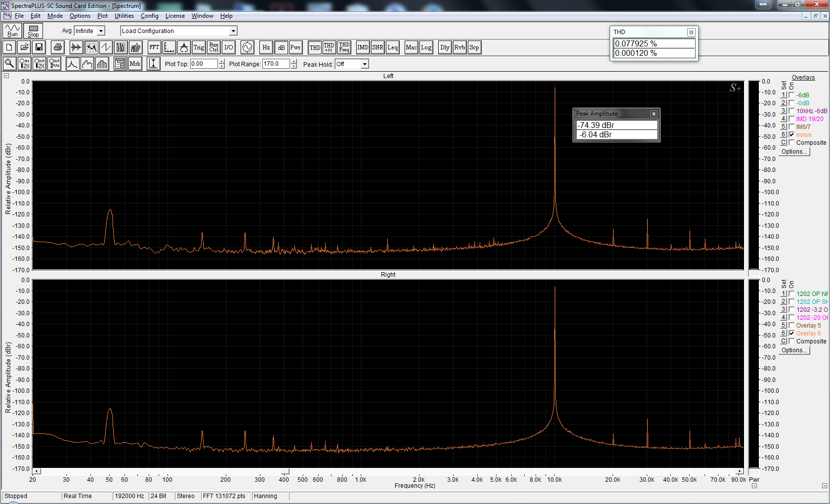Toggle the THD utility button
830x504 pixels.
pyautogui.click(x=314, y=47)
